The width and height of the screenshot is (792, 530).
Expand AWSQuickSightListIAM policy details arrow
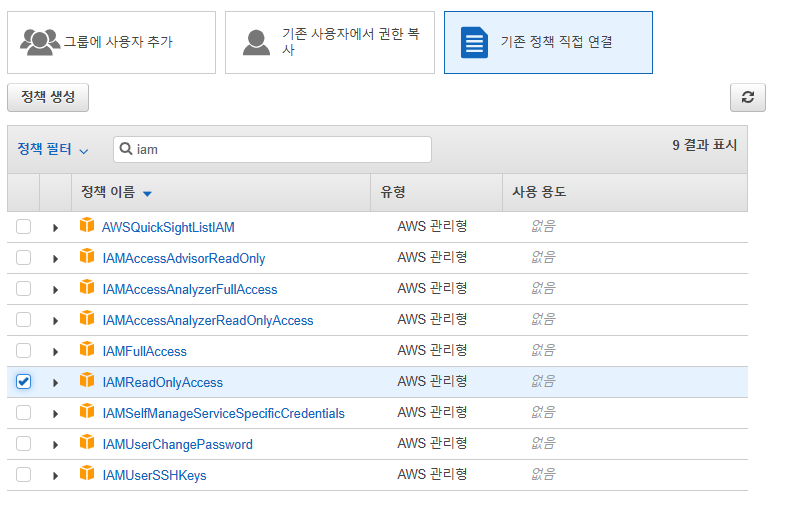click(x=56, y=228)
